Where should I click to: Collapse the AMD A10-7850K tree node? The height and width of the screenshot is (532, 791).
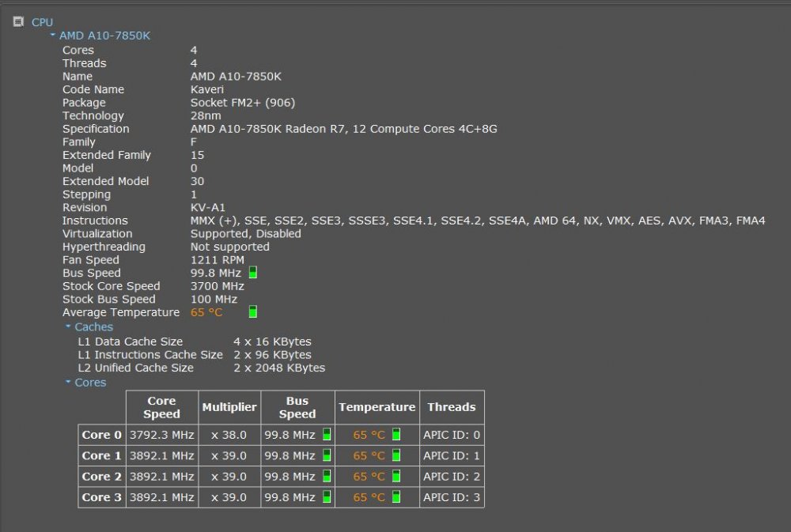(x=52, y=35)
